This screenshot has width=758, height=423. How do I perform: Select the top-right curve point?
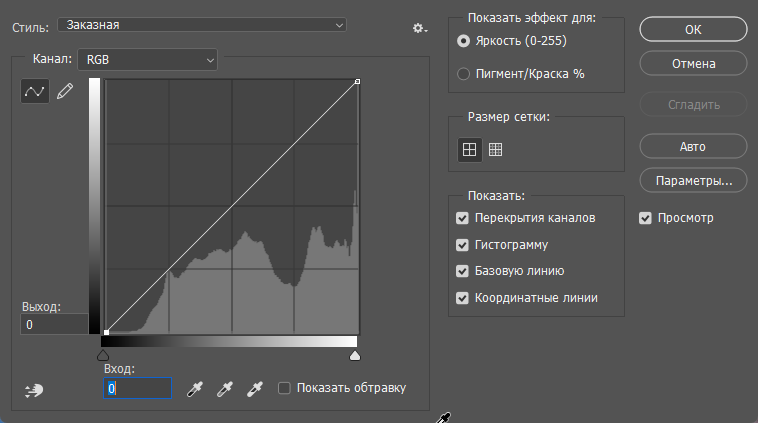coord(357,82)
